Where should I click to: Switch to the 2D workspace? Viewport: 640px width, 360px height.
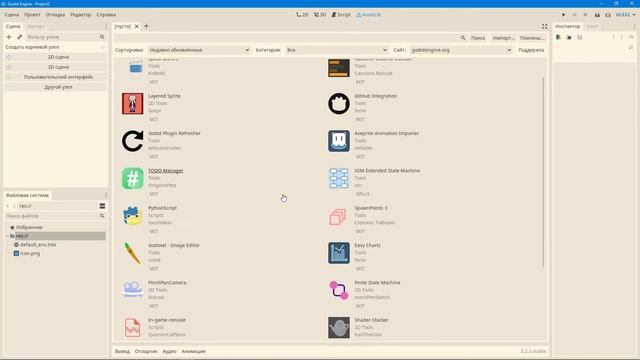tap(302, 15)
